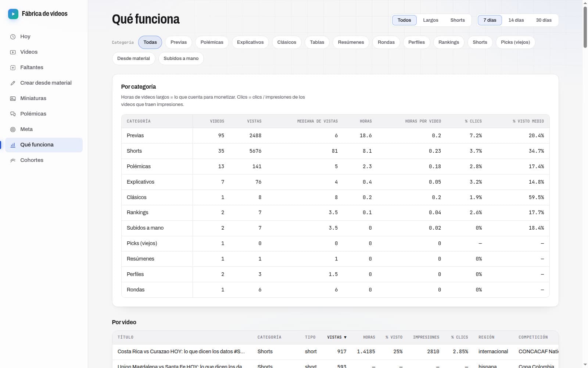Select the Todas category chip
The image size is (588, 368).
coord(150,42)
